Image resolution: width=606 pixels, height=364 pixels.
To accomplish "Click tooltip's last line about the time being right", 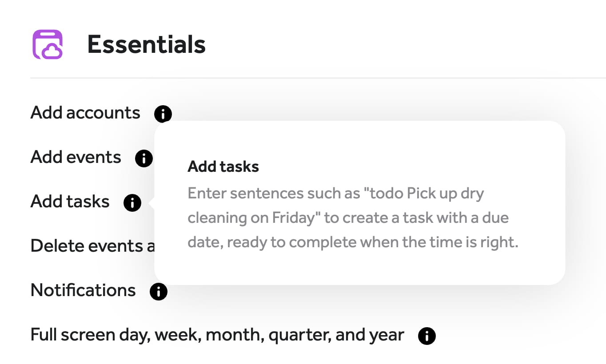I will (x=353, y=242).
